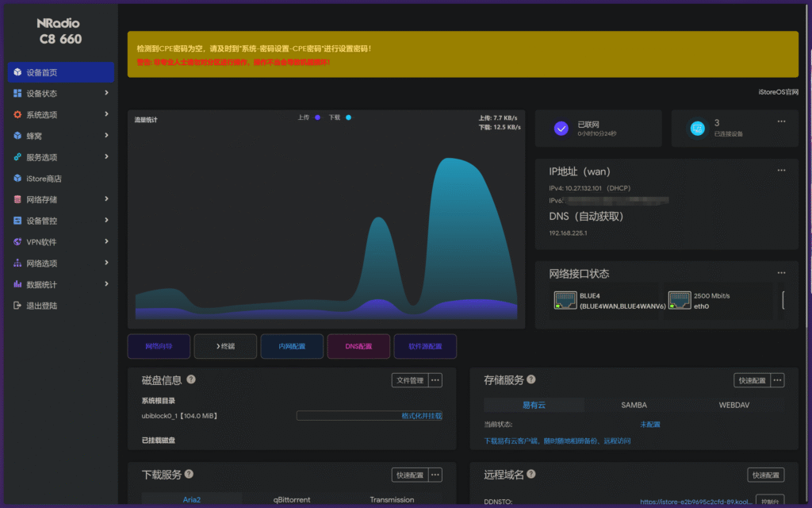The height and width of the screenshot is (508, 812).
Task: Open the DNS配置 button
Action: (358, 346)
